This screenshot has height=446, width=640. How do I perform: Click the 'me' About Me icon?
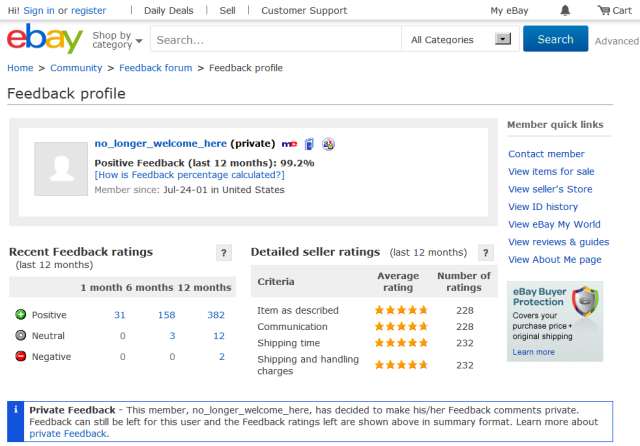click(290, 144)
